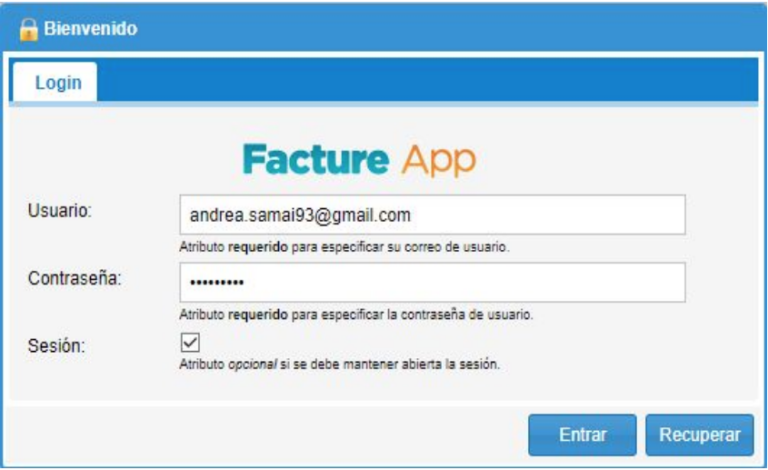768x470 pixels.
Task: Click the padlock icon in title bar
Action: pos(28,29)
